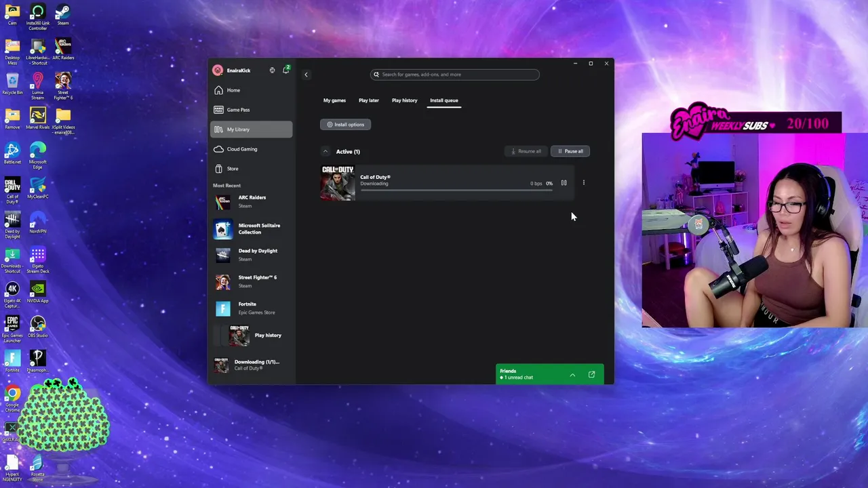Screen dimensions: 868x488
Task: Open Phasmophobia desktop icon
Action: point(37,362)
